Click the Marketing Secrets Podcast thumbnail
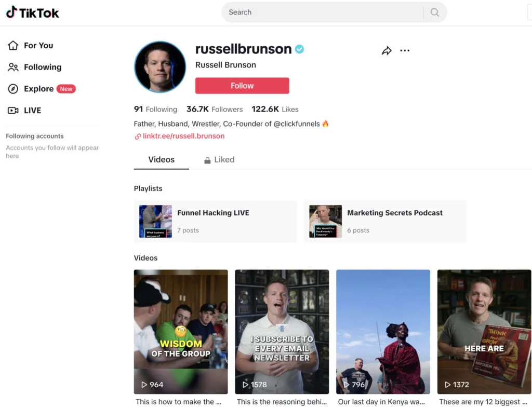 (x=325, y=221)
